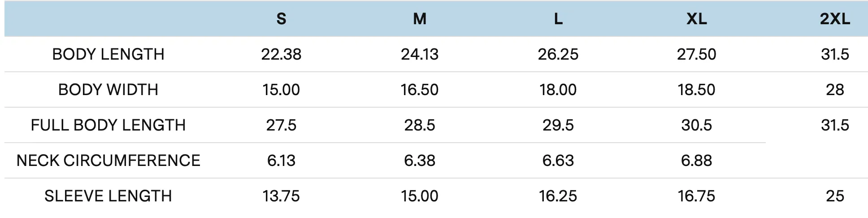Select the S size column header
This screenshot has width=868, height=218.
coord(281,19)
